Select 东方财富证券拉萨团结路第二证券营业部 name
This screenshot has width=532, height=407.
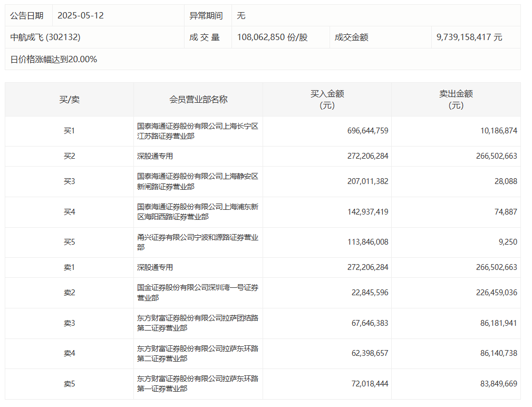tap(198, 323)
